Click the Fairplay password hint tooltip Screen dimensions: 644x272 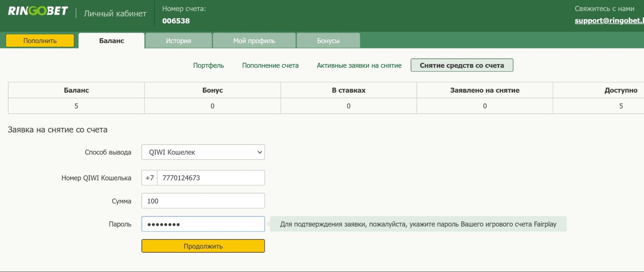[x=418, y=224]
